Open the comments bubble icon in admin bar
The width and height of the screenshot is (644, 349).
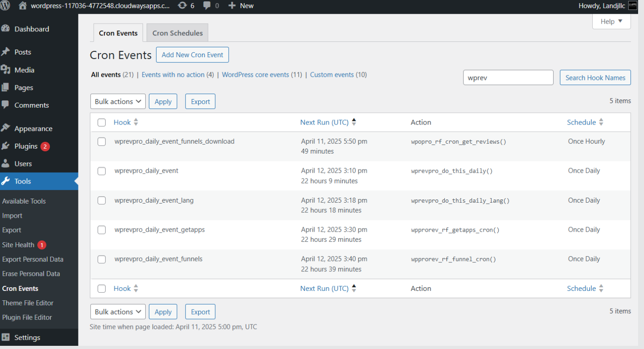click(x=207, y=5)
